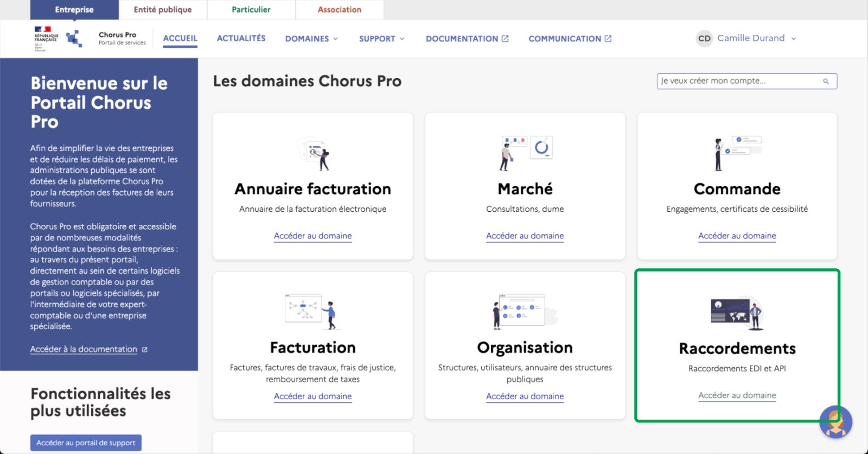Click 'Engagements, certificats de cessibilité' text
The height and width of the screenshot is (454, 868).
pyautogui.click(x=737, y=209)
